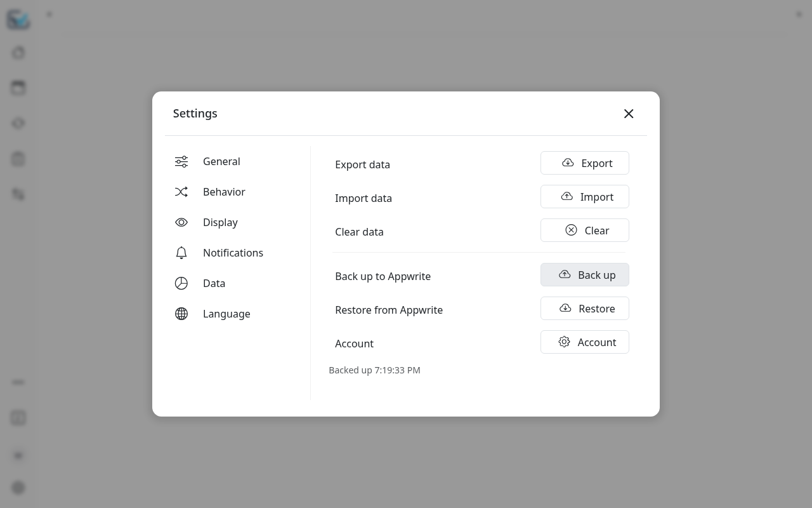Viewport: 812px width, 508px height.
Task: Select the Data section in the sidebar
Action: (x=232, y=283)
